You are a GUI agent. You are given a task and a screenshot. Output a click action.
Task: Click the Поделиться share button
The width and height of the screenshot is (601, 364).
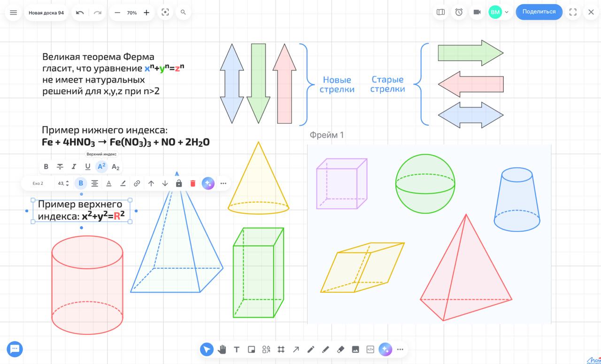click(x=539, y=12)
